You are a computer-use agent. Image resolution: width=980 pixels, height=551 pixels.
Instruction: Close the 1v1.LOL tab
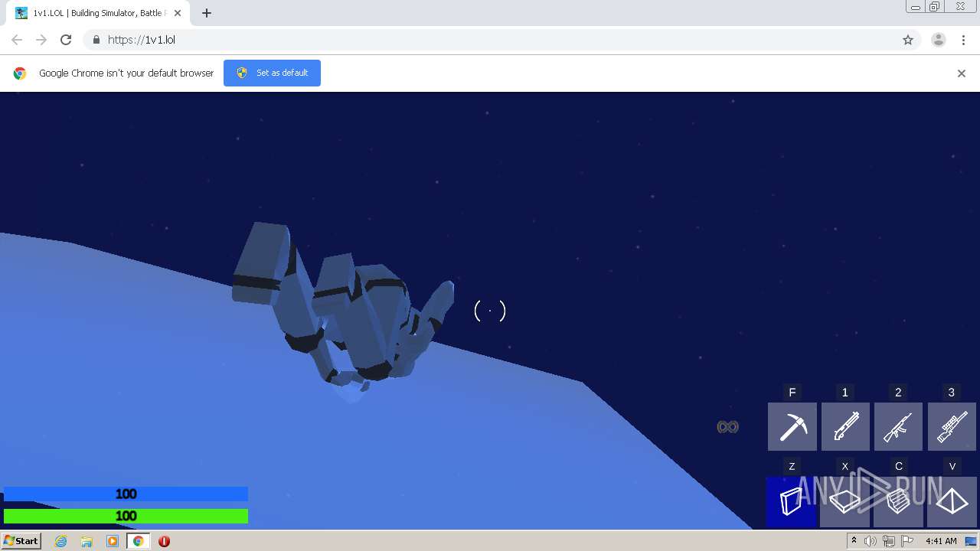click(178, 13)
